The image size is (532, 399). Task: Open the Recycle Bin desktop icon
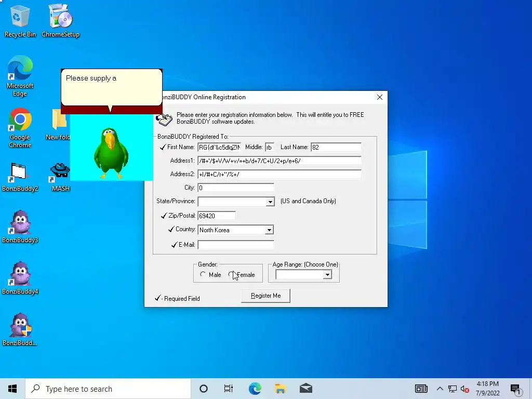click(20, 20)
